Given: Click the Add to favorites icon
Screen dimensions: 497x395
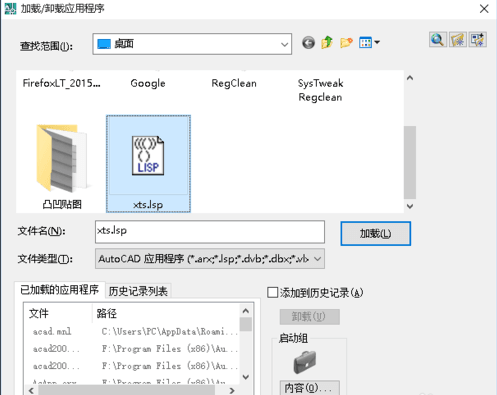Looking at the screenshot, I should click(x=478, y=40).
